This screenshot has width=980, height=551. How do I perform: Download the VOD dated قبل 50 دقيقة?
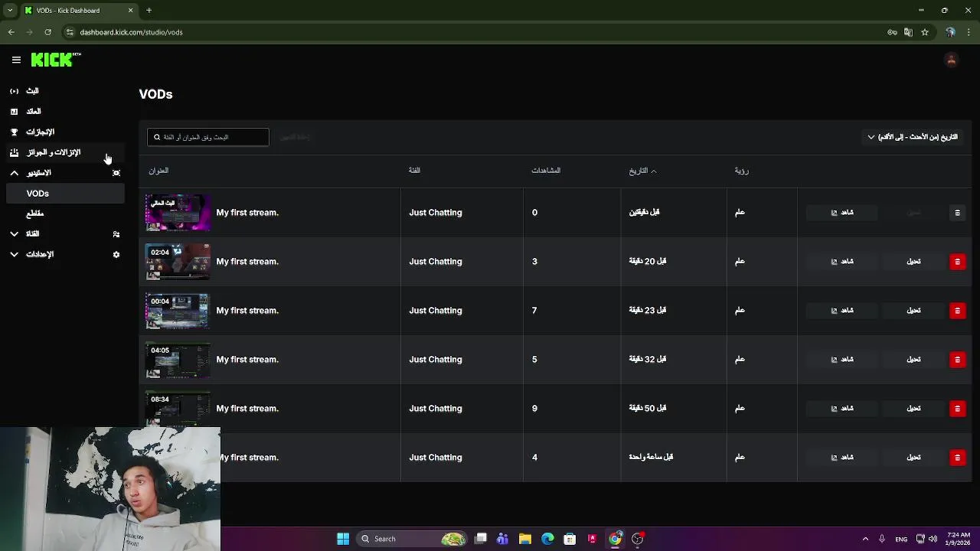click(x=913, y=409)
